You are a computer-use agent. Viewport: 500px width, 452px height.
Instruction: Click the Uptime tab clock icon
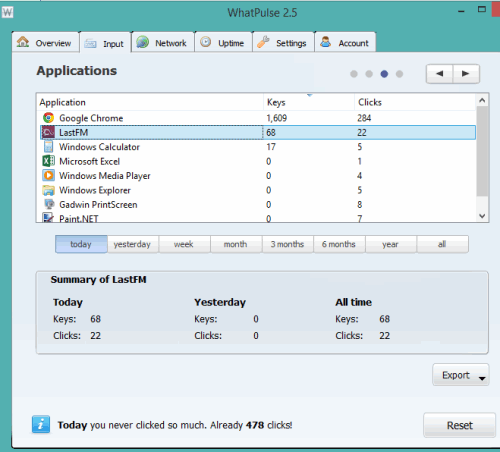tap(206, 42)
